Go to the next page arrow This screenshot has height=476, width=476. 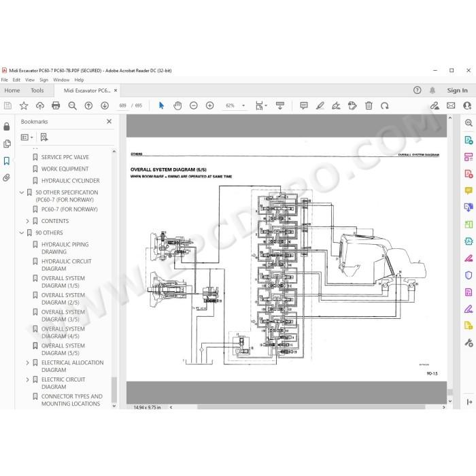[x=105, y=105]
